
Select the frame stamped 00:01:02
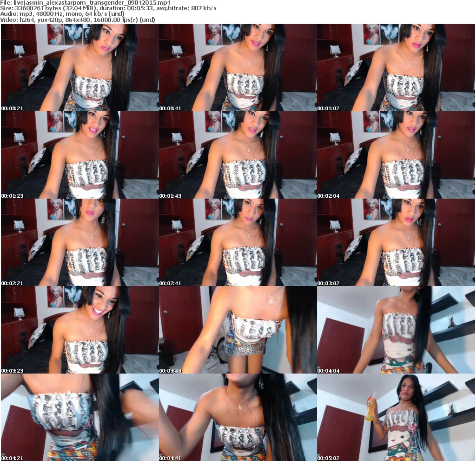(x=396, y=67)
